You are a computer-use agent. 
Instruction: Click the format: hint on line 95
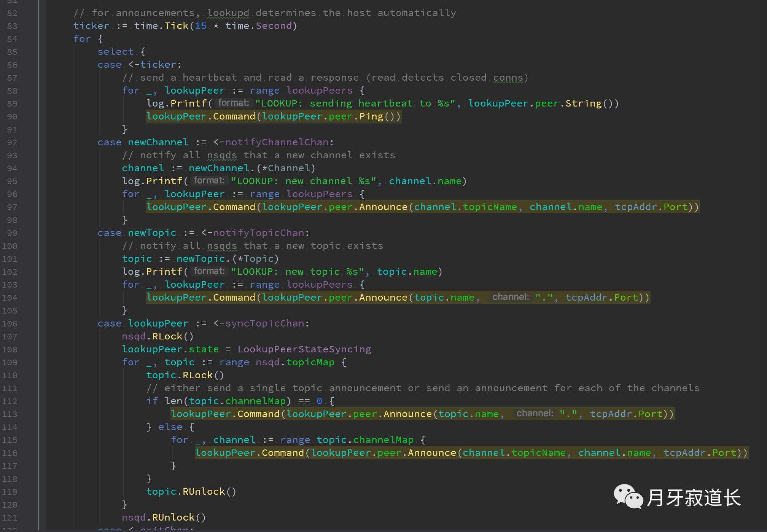click(209, 181)
